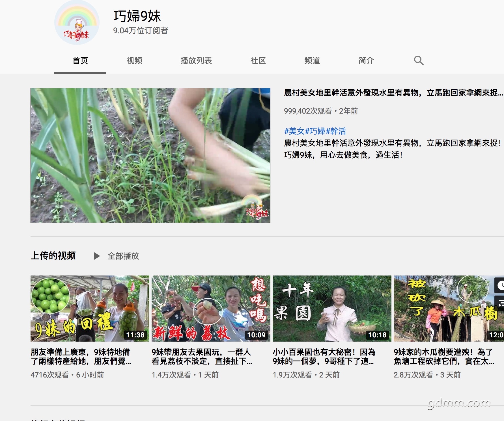Select the 频道 tab

(x=312, y=61)
